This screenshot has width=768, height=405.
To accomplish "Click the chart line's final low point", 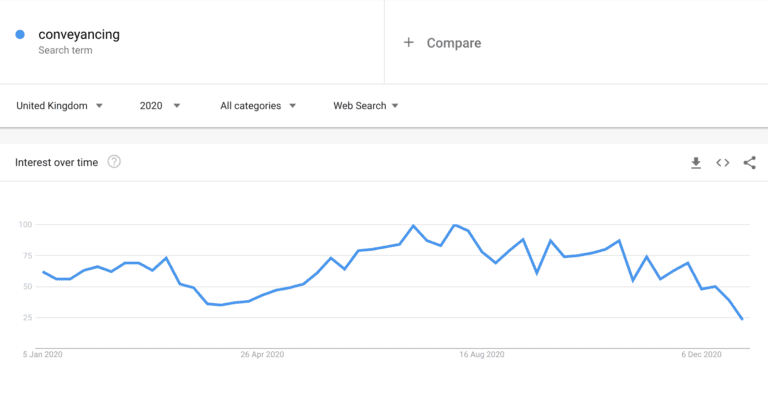I will point(742,319).
